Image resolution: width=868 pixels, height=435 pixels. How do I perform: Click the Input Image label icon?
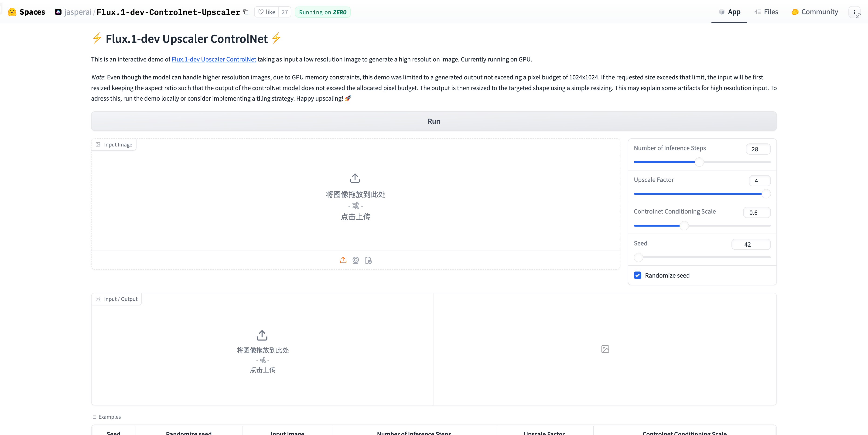coord(98,145)
